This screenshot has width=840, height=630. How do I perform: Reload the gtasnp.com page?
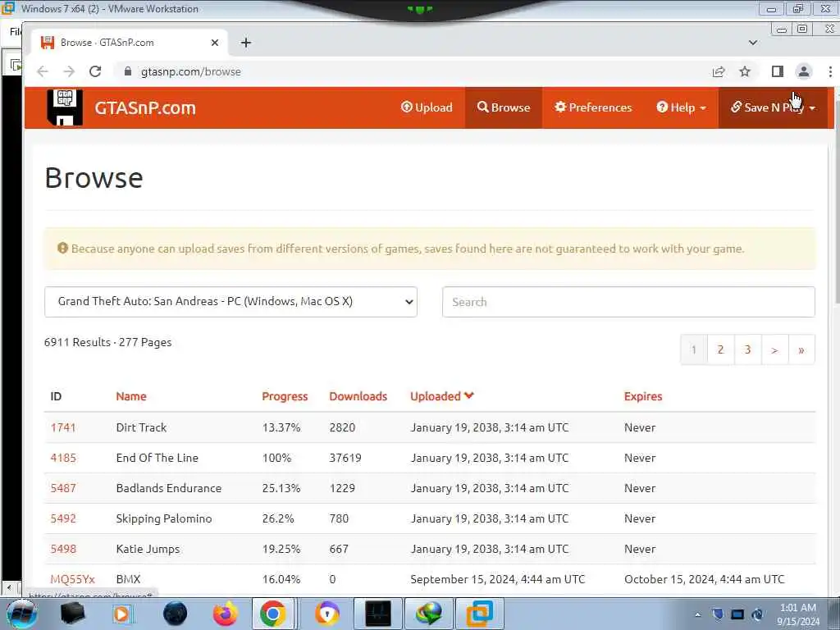click(95, 71)
